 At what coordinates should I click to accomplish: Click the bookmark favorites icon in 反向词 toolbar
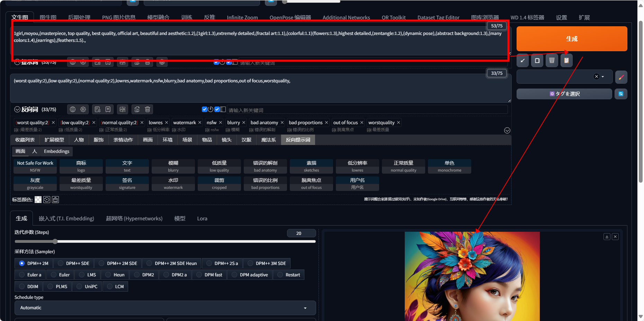point(108,109)
